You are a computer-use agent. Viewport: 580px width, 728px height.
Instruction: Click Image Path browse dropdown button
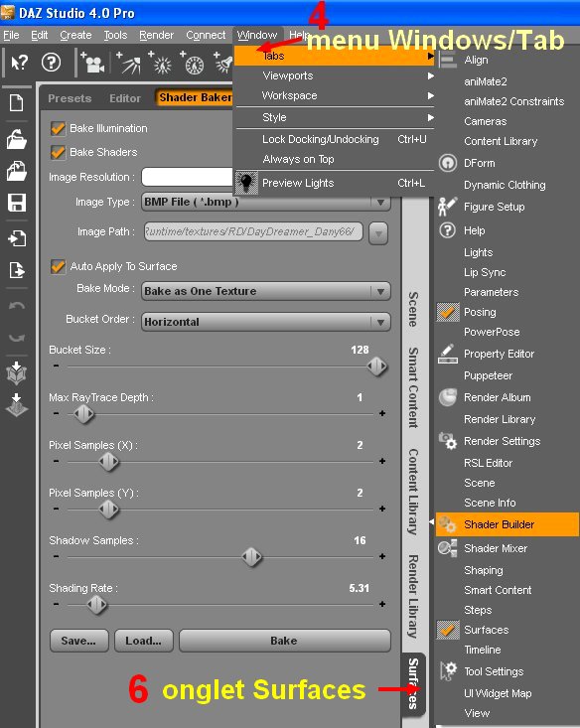378,233
